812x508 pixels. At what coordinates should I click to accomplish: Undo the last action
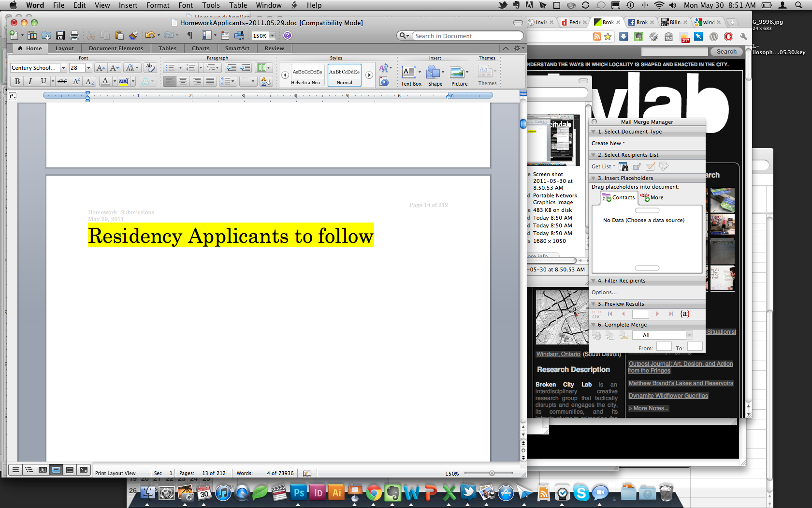tap(150, 35)
